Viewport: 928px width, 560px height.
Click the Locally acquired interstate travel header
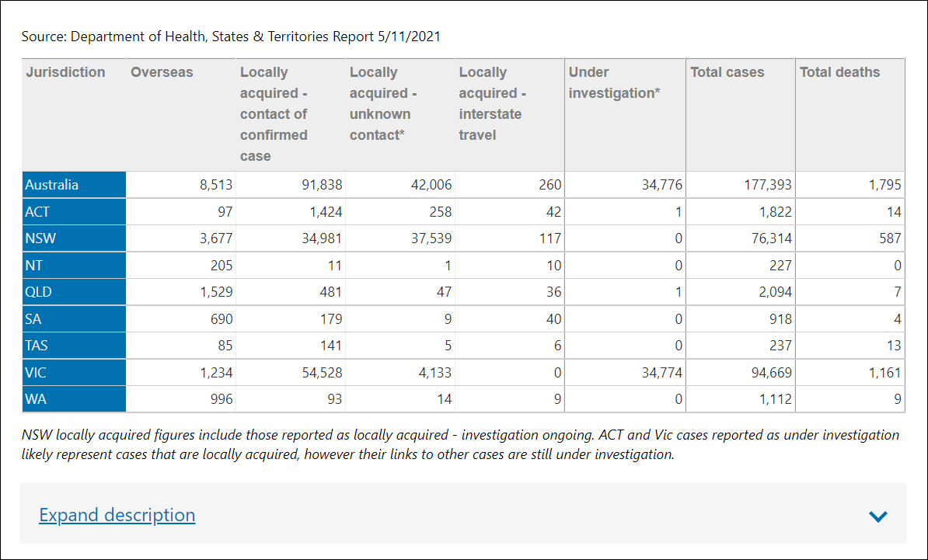pyautogui.click(x=493, y=103)
